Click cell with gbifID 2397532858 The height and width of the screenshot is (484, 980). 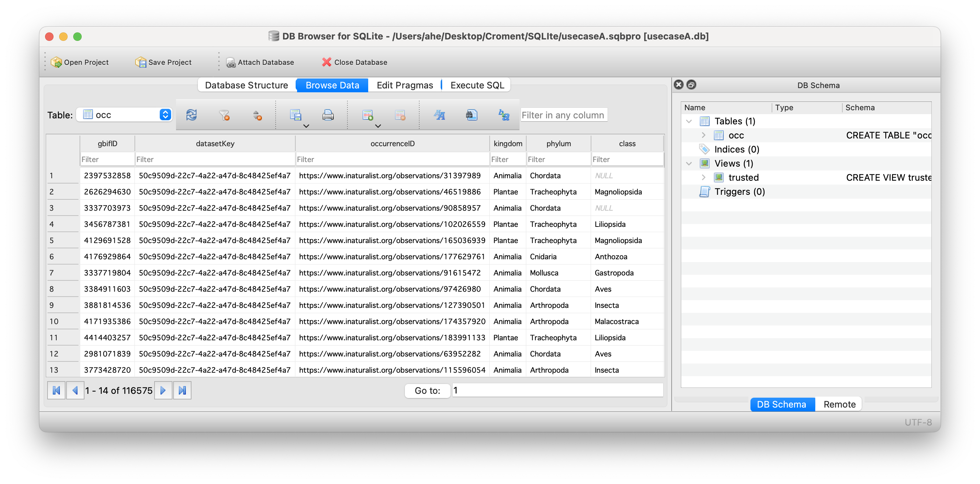tap(107, 175)
